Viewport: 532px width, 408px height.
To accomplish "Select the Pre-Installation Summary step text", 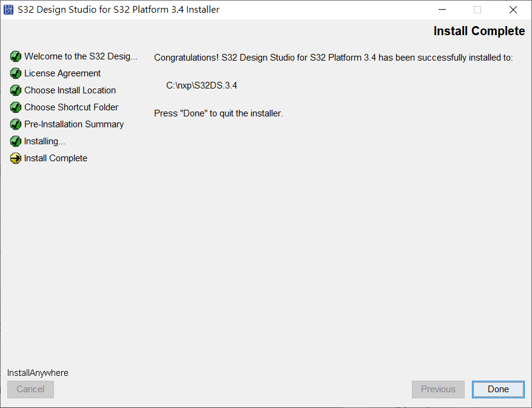I will coord(74,124).
